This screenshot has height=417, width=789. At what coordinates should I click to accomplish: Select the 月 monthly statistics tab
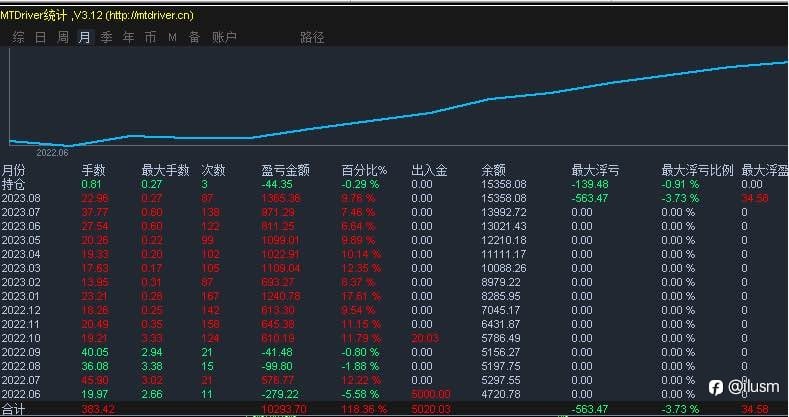(85, 37)
